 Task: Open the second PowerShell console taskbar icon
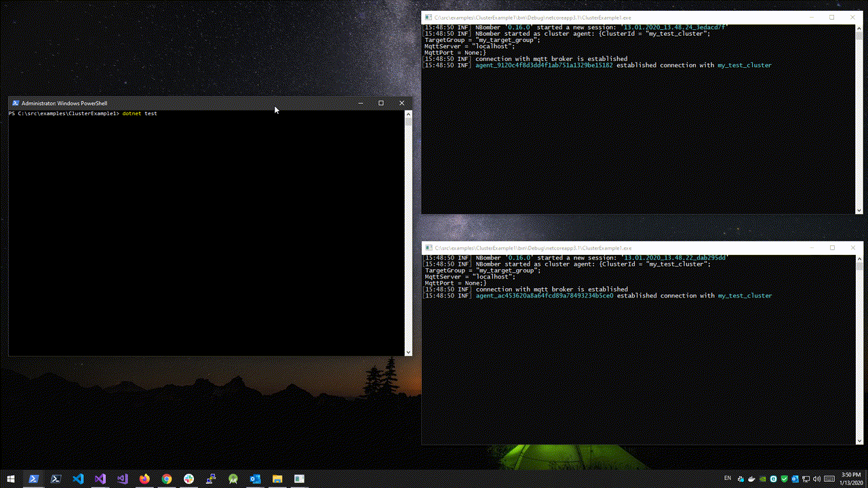[56, 479]
